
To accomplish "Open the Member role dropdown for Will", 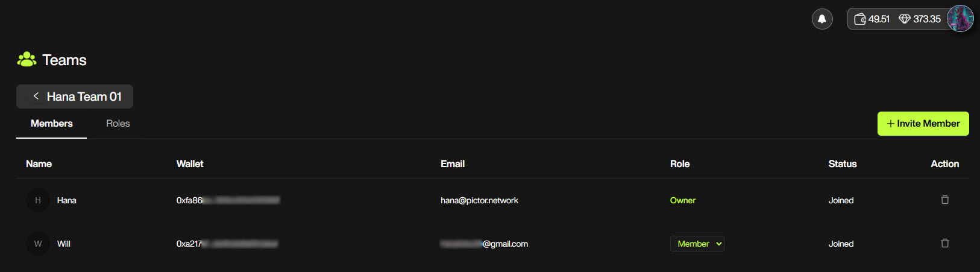I will tap(697, 244).
